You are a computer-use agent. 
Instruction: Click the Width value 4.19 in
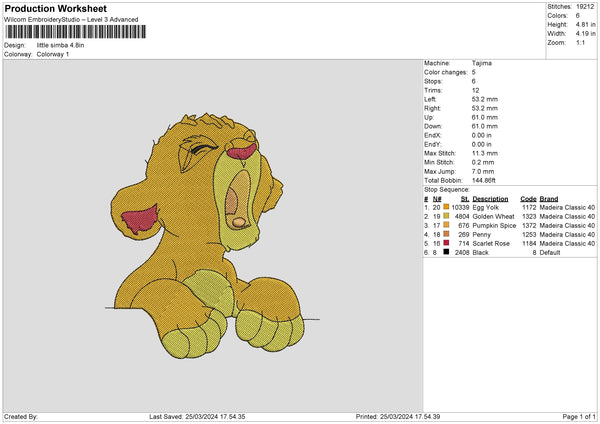coord(585,34)
